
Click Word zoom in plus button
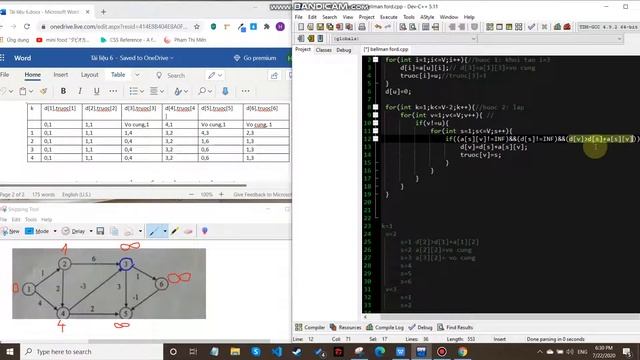pyautogui.click(x=221, y=195)
